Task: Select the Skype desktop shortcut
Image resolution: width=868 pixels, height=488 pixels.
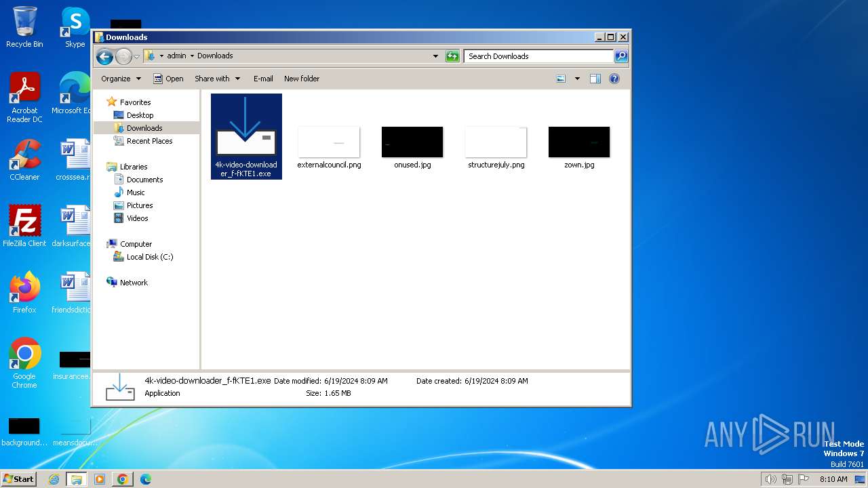Action: [75, 28]
